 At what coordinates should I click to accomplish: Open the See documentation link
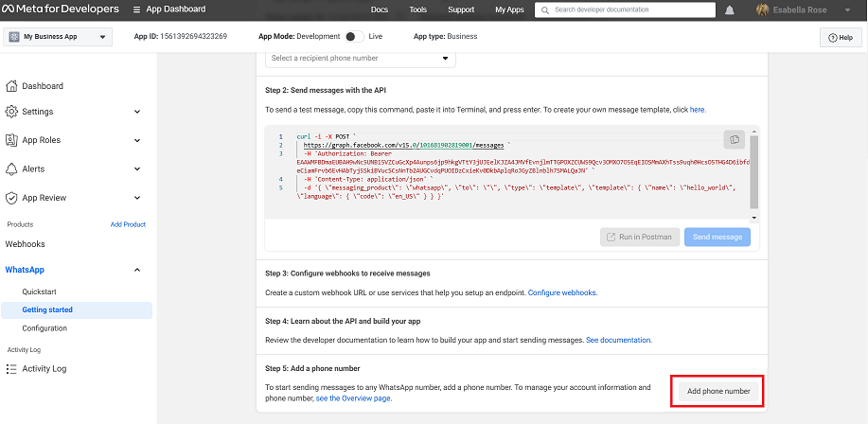619,340
